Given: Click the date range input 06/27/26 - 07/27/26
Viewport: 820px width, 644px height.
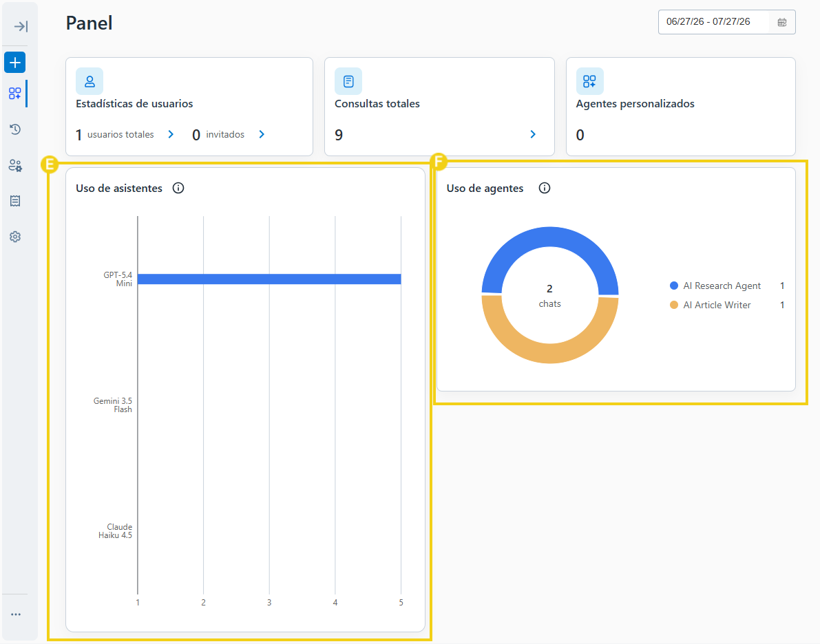Looking at the screenshot, I should 726,22.
